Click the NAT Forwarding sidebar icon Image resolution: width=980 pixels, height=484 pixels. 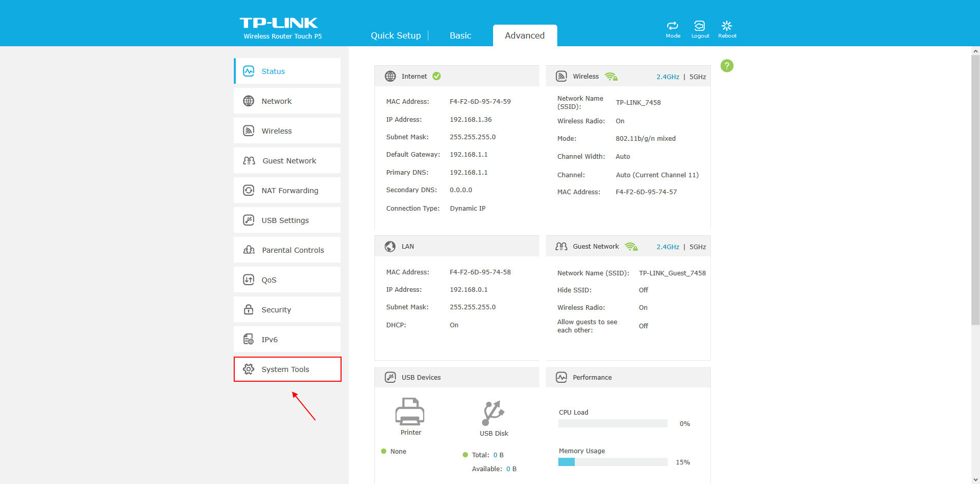click(x=249, y=190)
